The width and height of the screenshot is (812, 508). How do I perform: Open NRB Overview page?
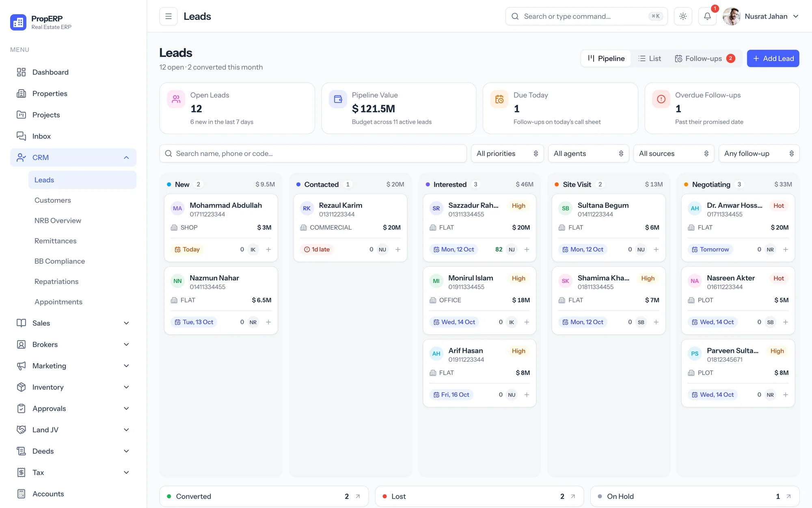(82, 220)
